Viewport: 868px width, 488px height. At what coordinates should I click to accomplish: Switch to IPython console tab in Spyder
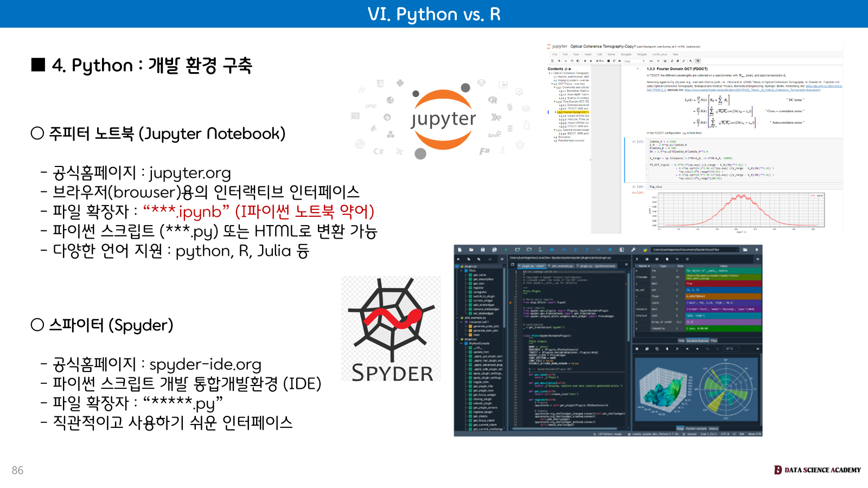point(696,429)
